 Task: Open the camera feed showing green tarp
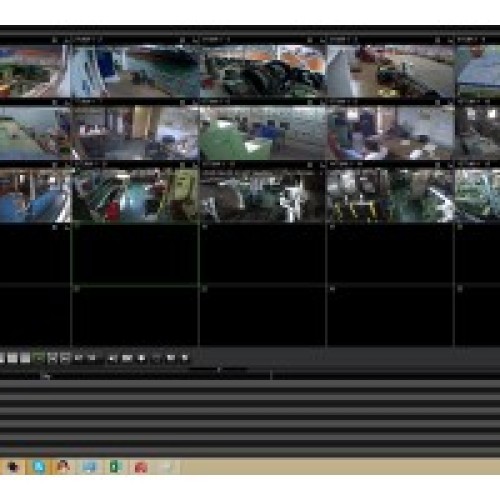coord(263,133)
